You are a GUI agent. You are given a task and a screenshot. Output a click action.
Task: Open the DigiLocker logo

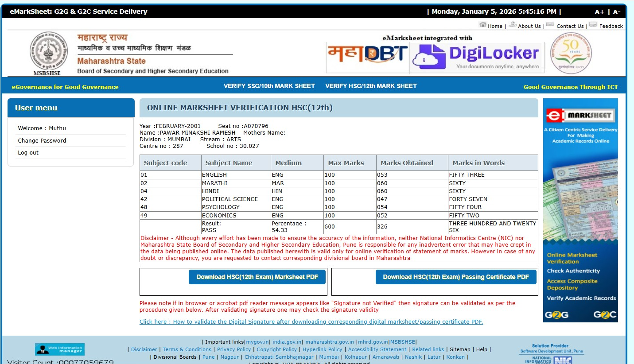pos(477,58)
